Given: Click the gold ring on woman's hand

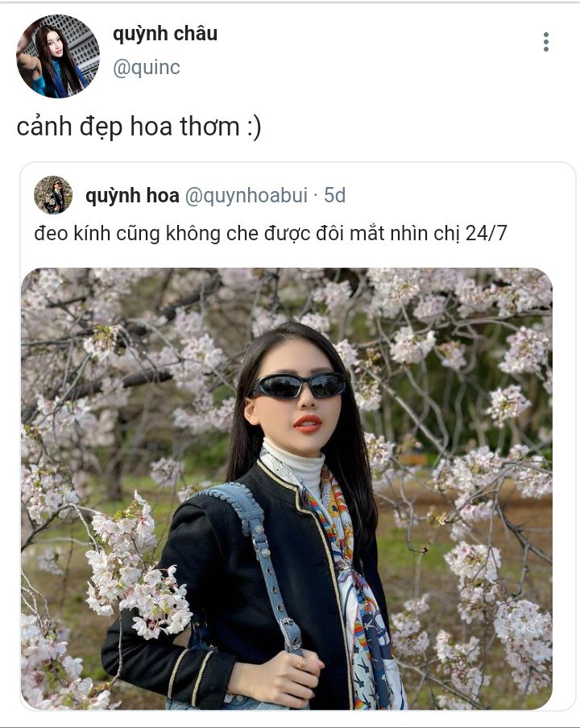Looking at the screenshot, I should point(302,664).
